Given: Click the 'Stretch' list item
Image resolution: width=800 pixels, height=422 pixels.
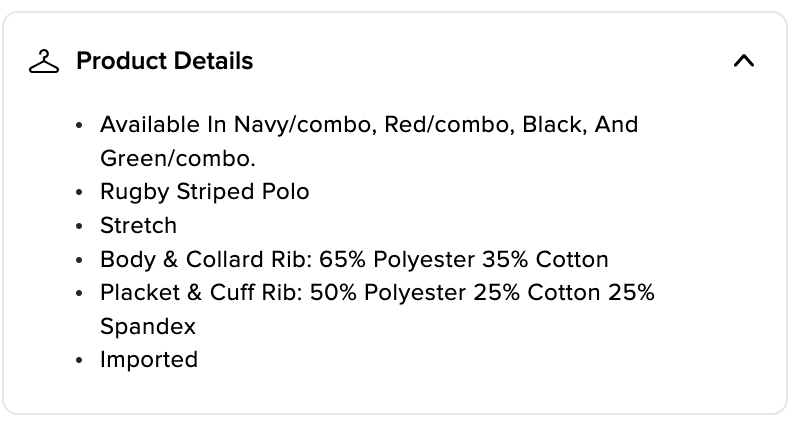Looking at the screenshot, I should [138, 225].
